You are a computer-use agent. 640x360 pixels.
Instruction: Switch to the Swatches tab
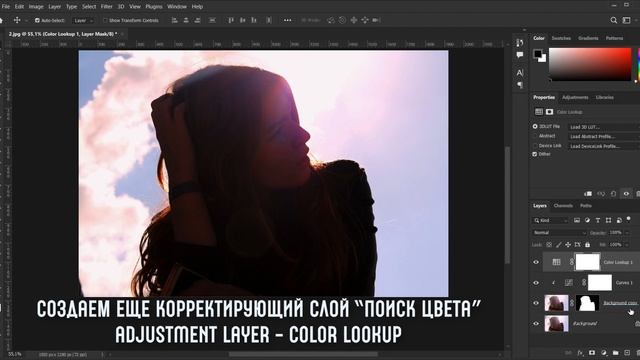coord(561,38)
